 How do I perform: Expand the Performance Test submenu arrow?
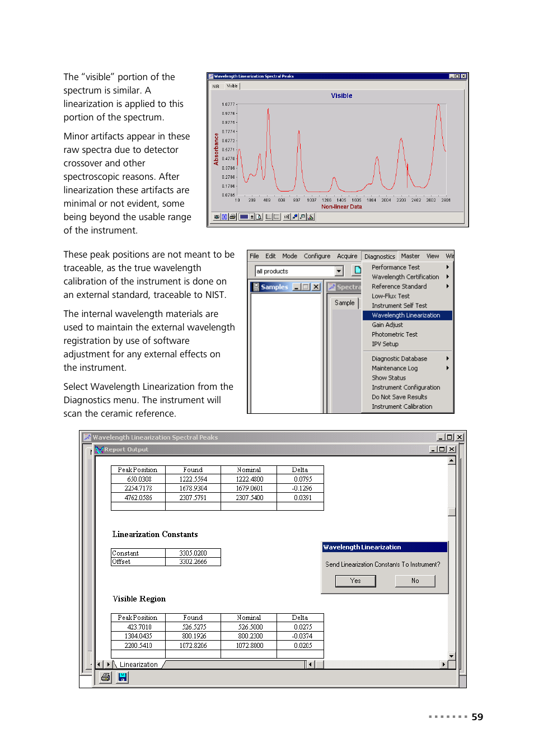coord(448,267)
